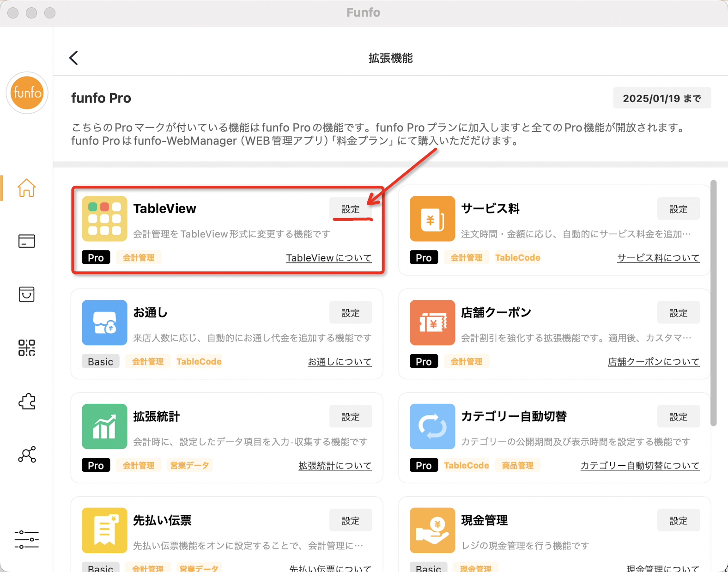Click the Pro badge on 拡張統計 card
The height and width of the screenshot is (572, 728).
96,465
